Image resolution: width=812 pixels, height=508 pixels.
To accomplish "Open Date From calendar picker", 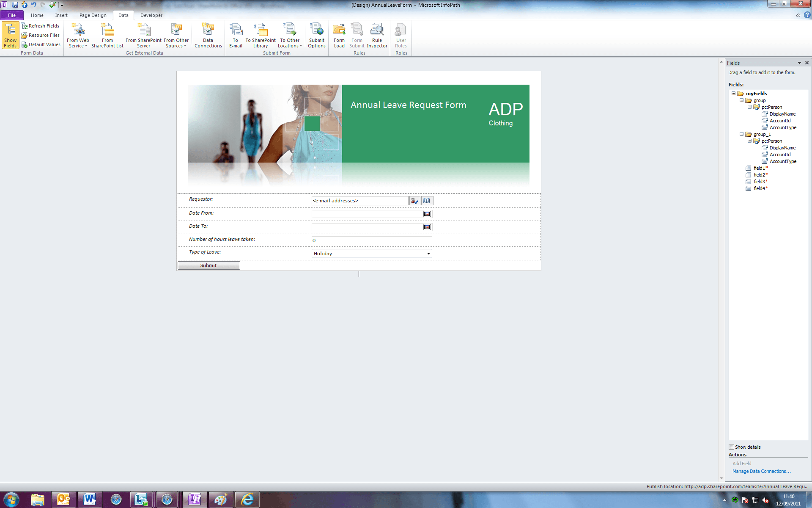I will (x=427, y=214).
